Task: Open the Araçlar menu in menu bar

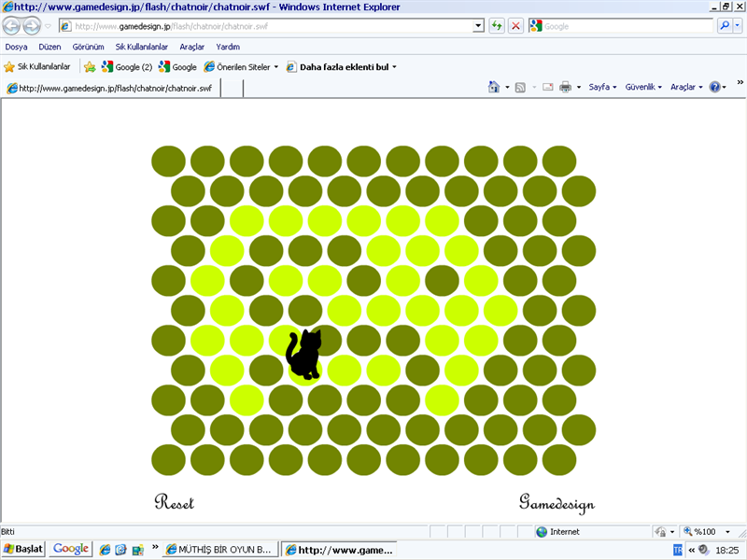Action: 192,47
